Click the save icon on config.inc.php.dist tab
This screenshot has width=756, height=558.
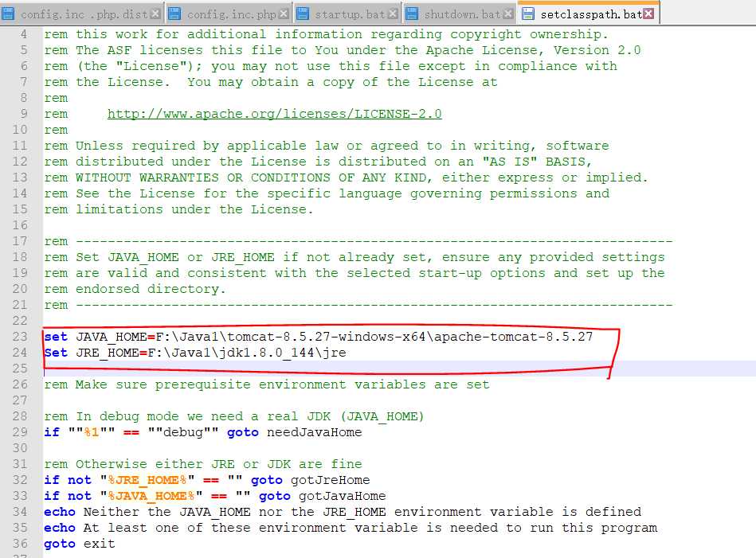8,14
